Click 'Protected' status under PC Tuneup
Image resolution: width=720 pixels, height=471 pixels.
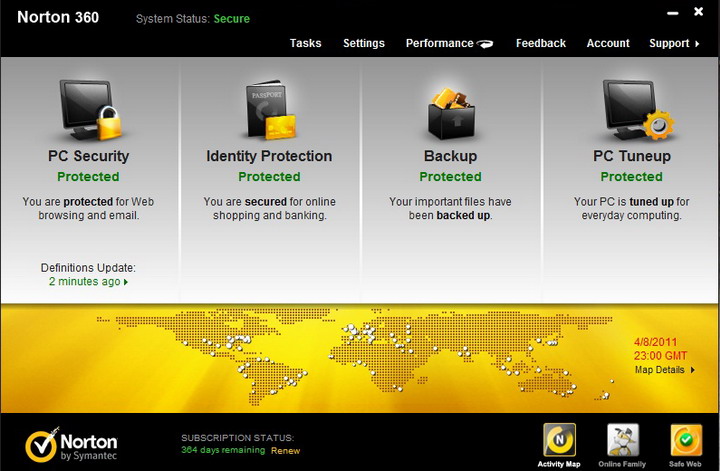point(631,177)
